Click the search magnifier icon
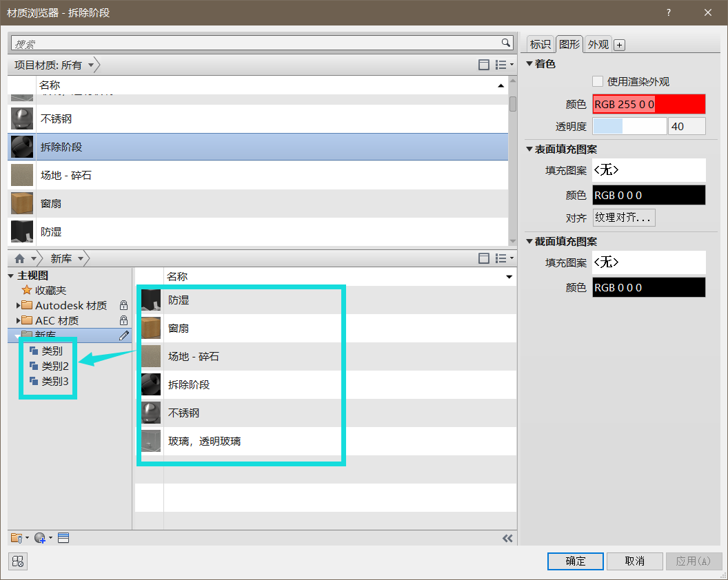 point(505,43)
